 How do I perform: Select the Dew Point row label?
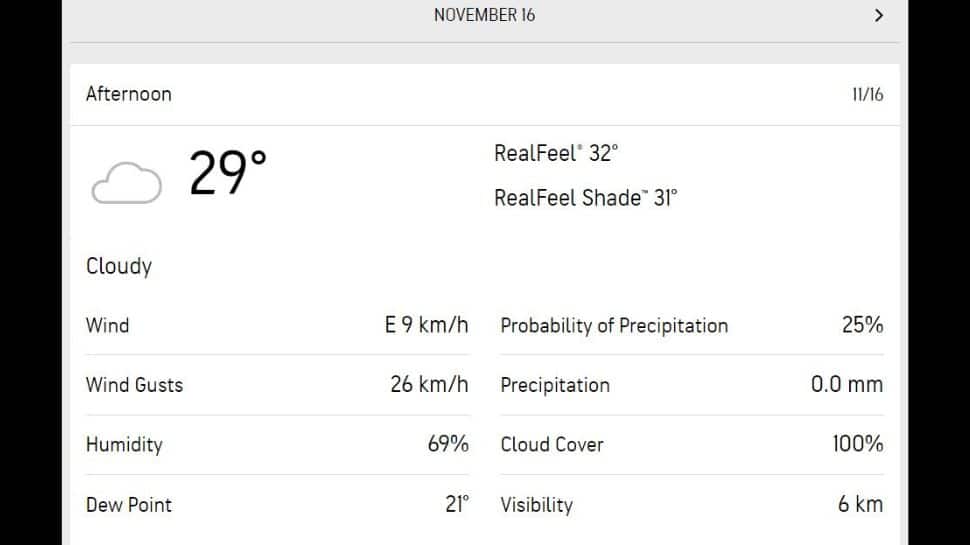pyautogui.click(x=129, y=505)
